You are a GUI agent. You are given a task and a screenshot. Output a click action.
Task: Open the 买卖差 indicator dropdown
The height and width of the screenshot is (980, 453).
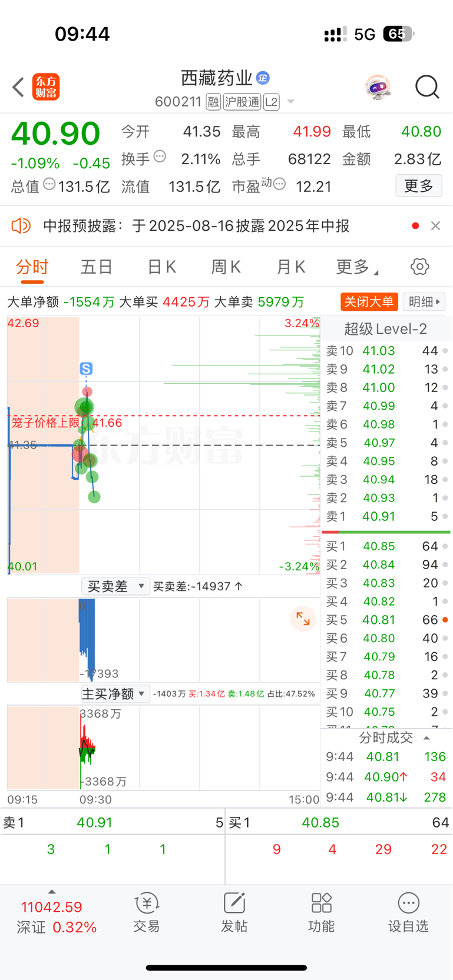click(x=115, y=586)
